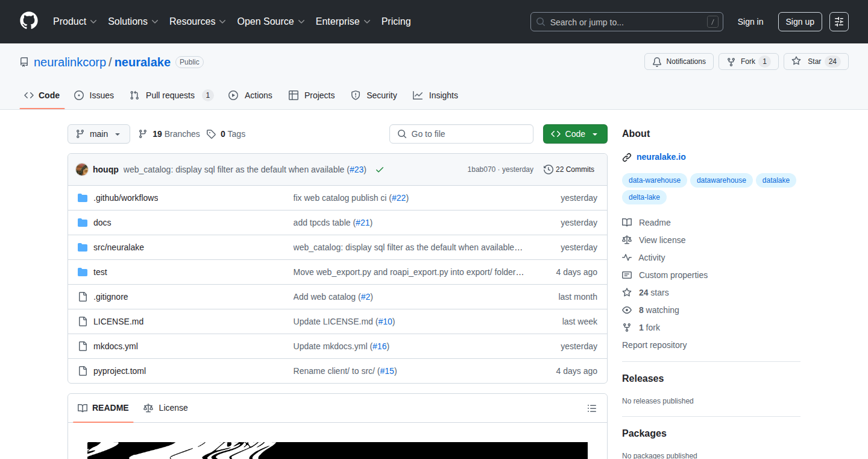The width and height of the screenshot is (868, 459).
Task: Open the Insights tab
Action: [435, 95]
